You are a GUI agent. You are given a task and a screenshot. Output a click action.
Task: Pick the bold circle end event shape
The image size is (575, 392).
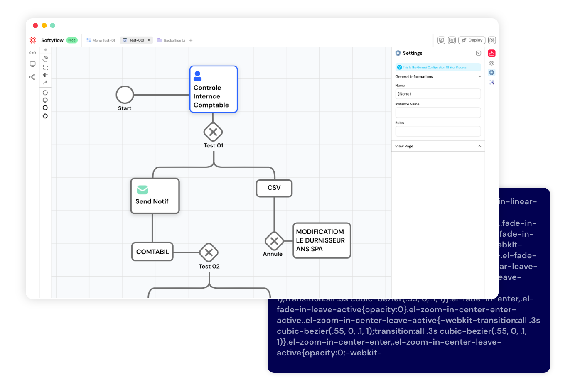[45, 108]
